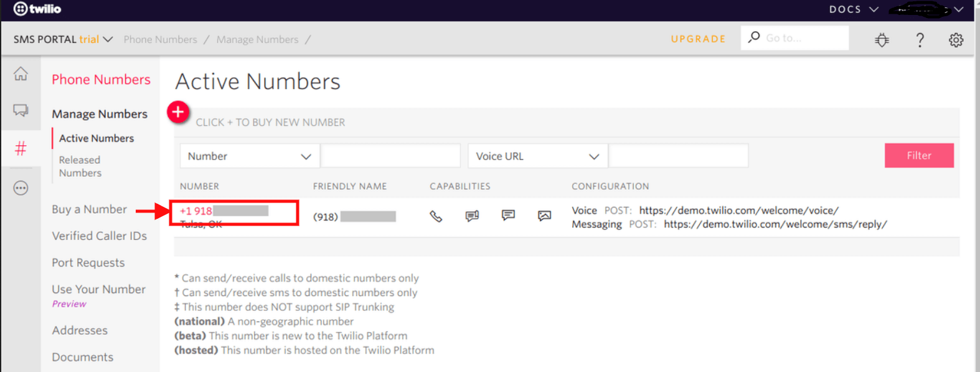Open Verified Caller IDs
Image resolution: width=980 pixels, height=372 pixels.
[x=99, y=236]
